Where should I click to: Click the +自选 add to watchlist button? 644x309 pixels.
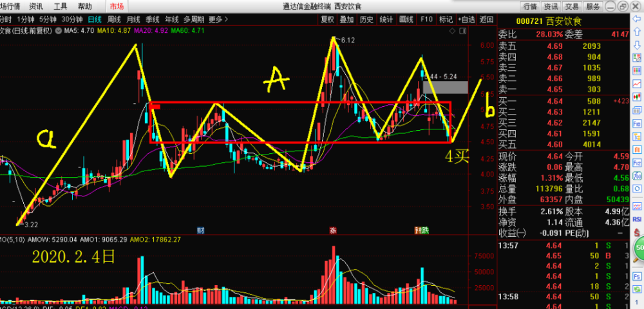tap(466, 19)
